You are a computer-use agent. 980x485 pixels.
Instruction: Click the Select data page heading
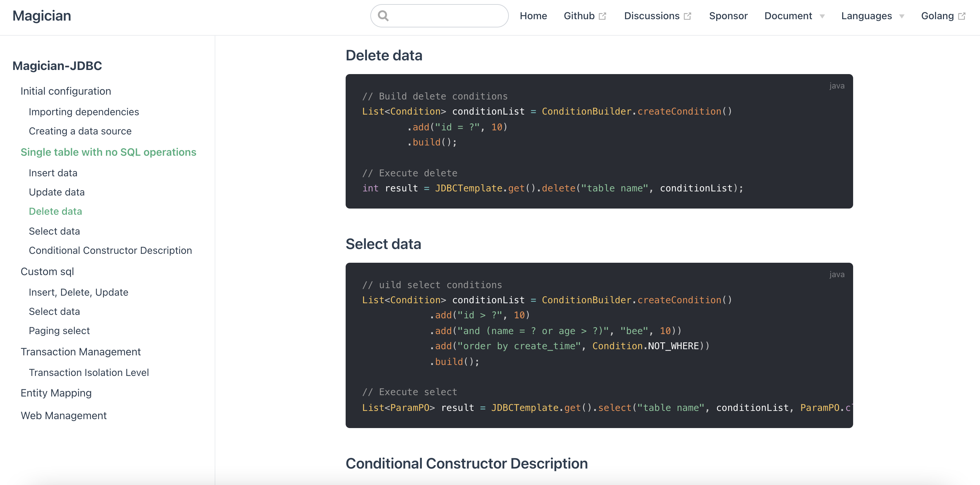[x=383, y=244]
